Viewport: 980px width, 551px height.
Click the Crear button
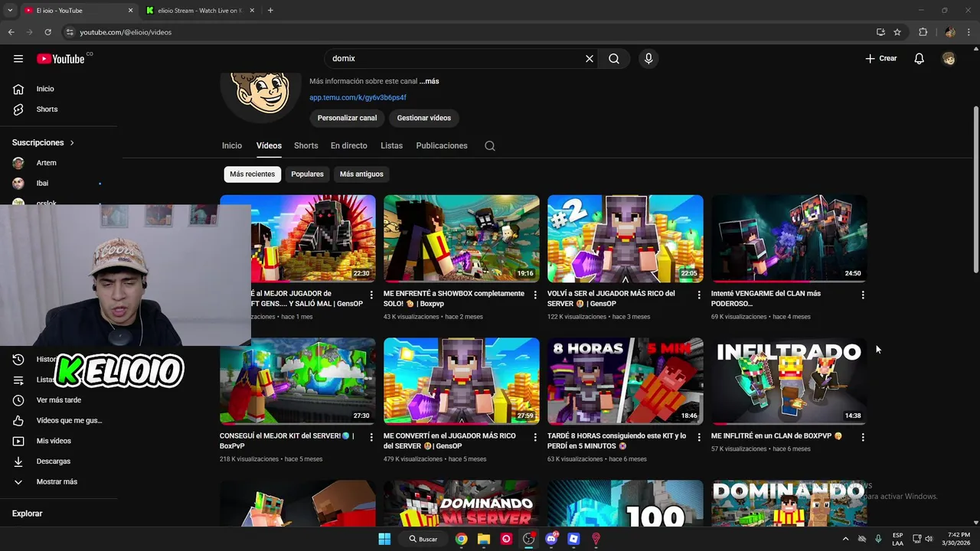coord(881,59)
